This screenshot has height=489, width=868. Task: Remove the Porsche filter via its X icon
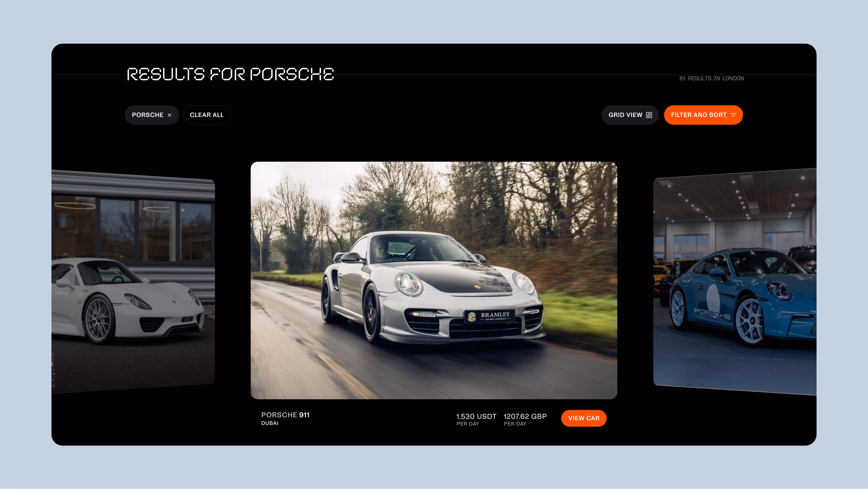(x=169, y=115)
